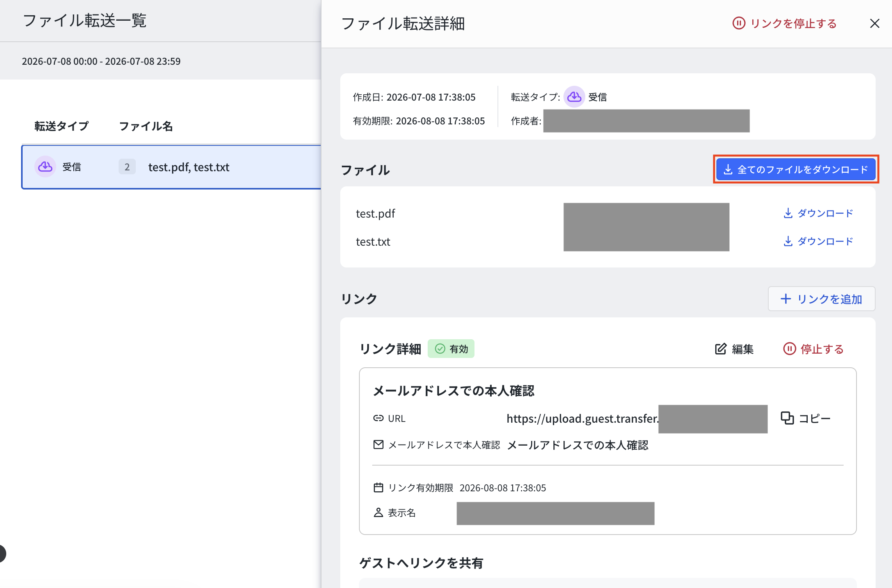Viewport: 892px width, 588px height.
Task: Click the file count badge 2
Action: [127, 167]
